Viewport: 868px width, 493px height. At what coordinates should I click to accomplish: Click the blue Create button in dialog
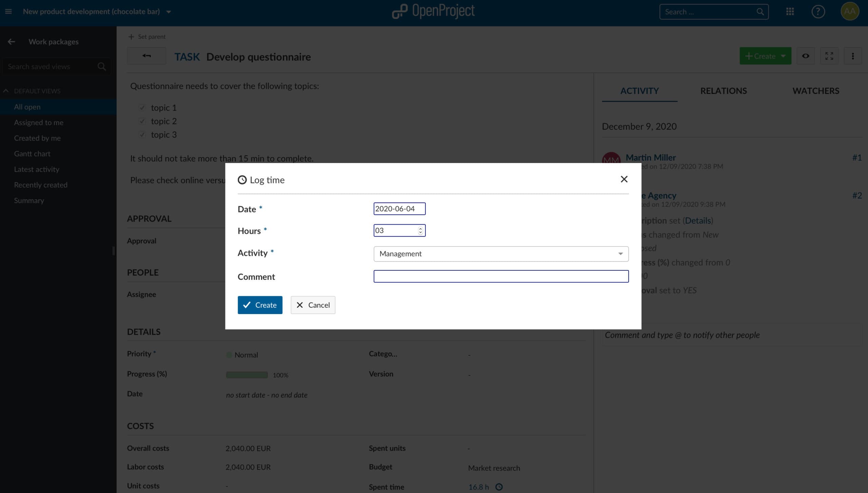(260, 305)
